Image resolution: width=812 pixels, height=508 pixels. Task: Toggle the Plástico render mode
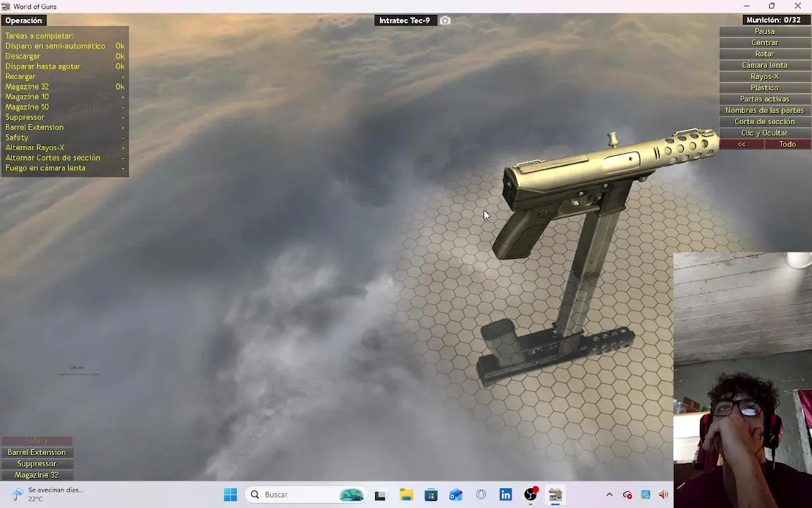pyautogui.click(x=764, y=87)
